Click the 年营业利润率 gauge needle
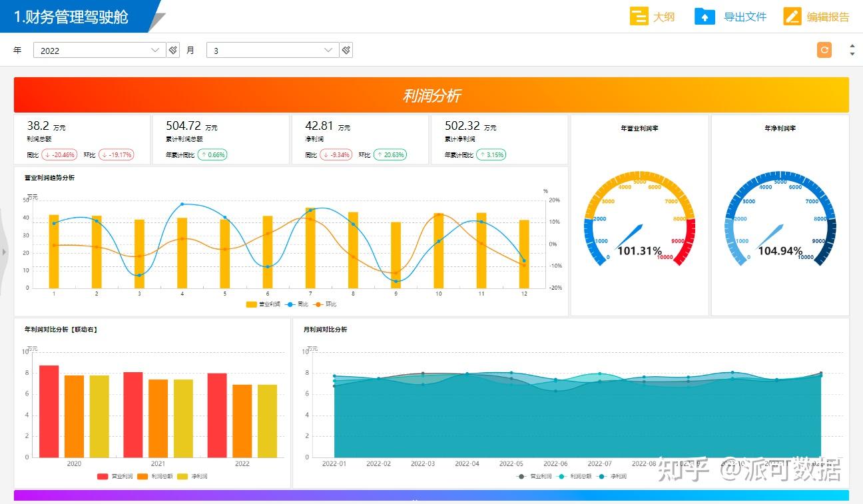This screenshot has height=504, width=863. click(629, 236)
